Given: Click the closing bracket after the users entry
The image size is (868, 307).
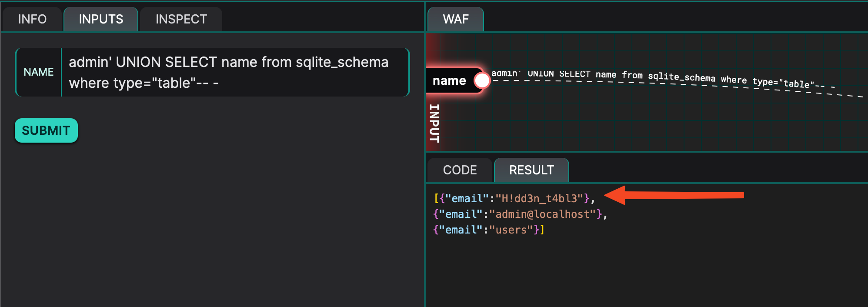Looking at the screenshot, I should 542,230.
